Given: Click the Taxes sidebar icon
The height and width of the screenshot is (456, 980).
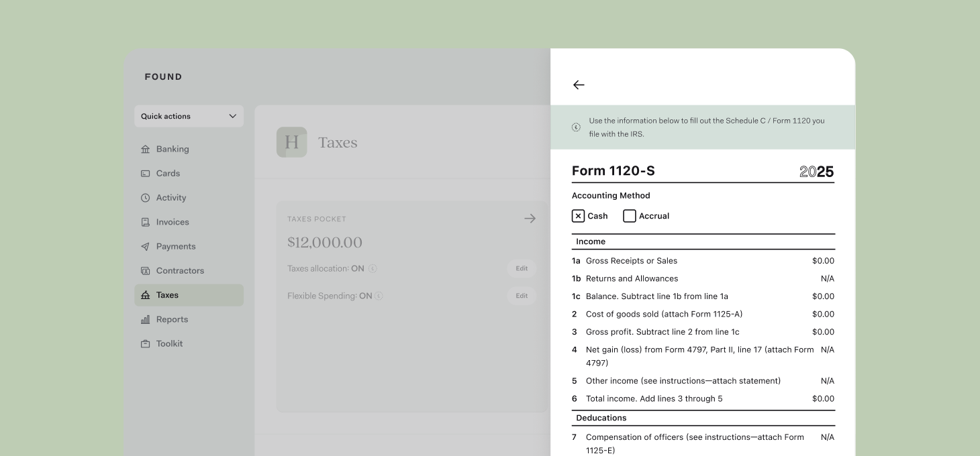Looking at the screenshot, I should pyautogui.click(x=145, y=295).
